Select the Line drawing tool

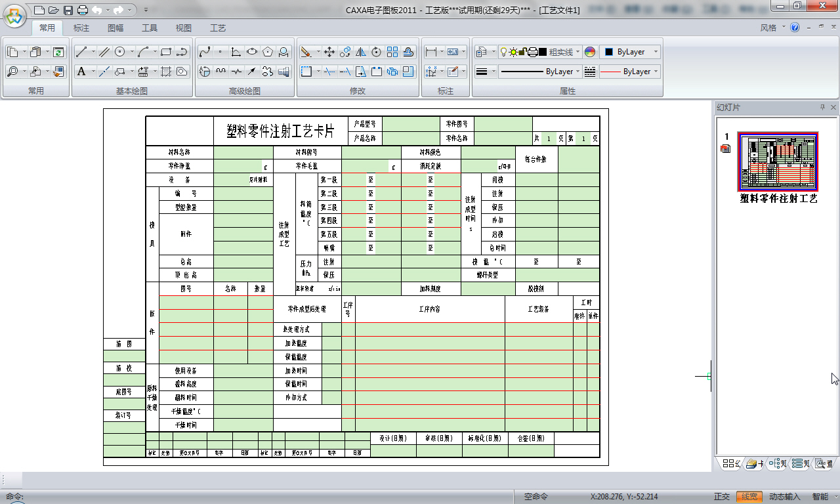[x=81, y=52]
